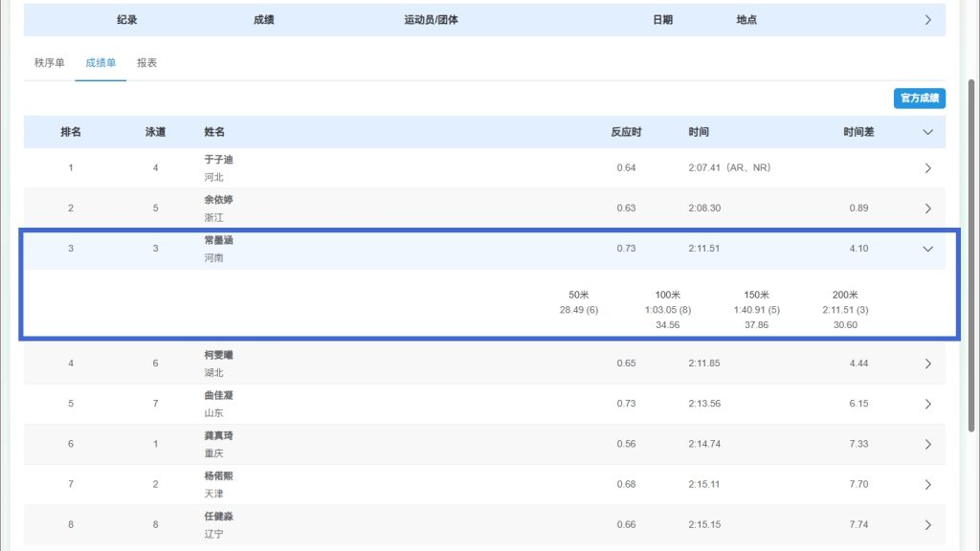Expand the rank 4 Hubei (湖北) row arrow
The width and height of the screenshot is (980, 551).
pos(927,364)
